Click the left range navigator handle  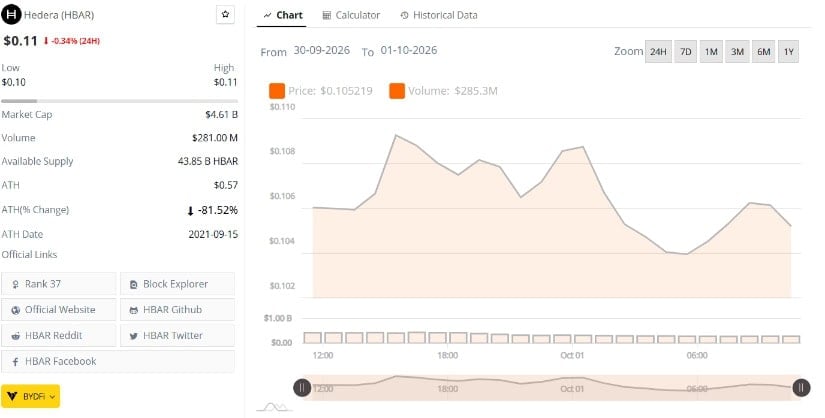tap(301, 388)
